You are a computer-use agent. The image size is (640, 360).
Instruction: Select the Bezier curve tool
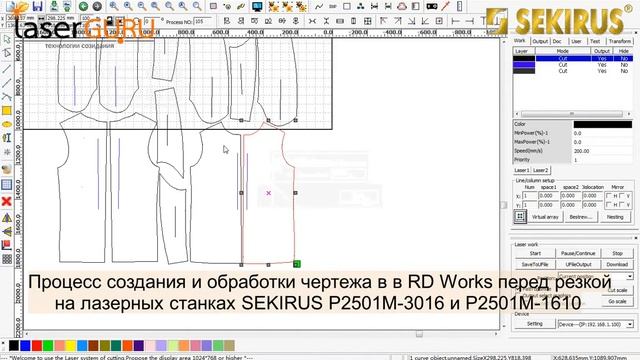pos(7,97)
